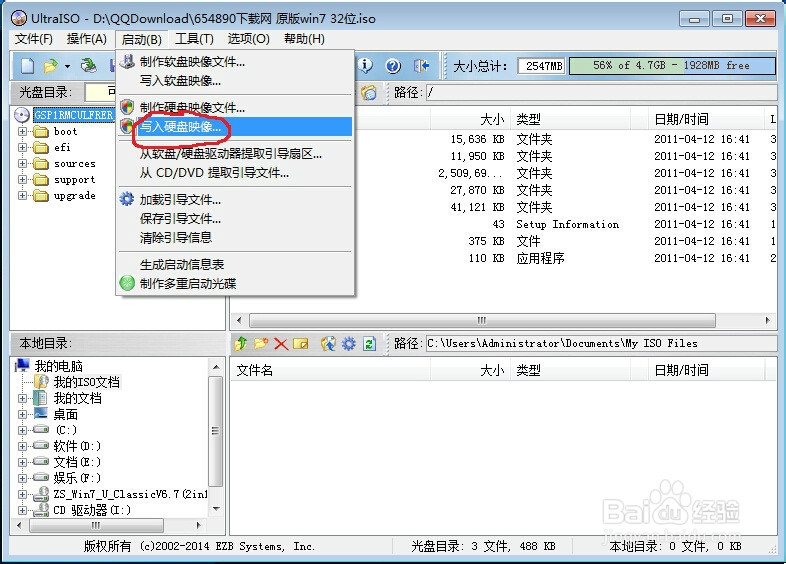786x564 pixels.
Task: Open the dropdown arrow beside Open icon
Action: [x=67, y=66]
